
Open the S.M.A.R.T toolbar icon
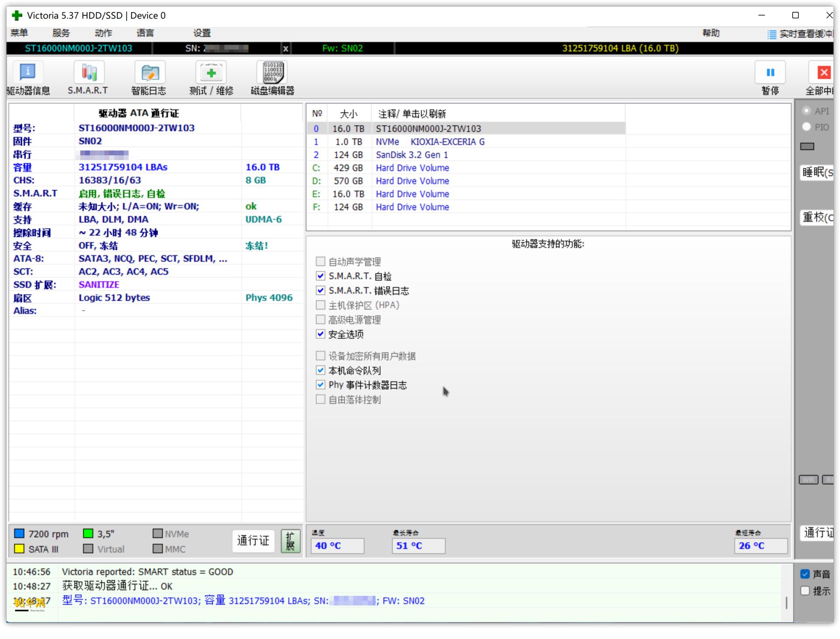89,73
